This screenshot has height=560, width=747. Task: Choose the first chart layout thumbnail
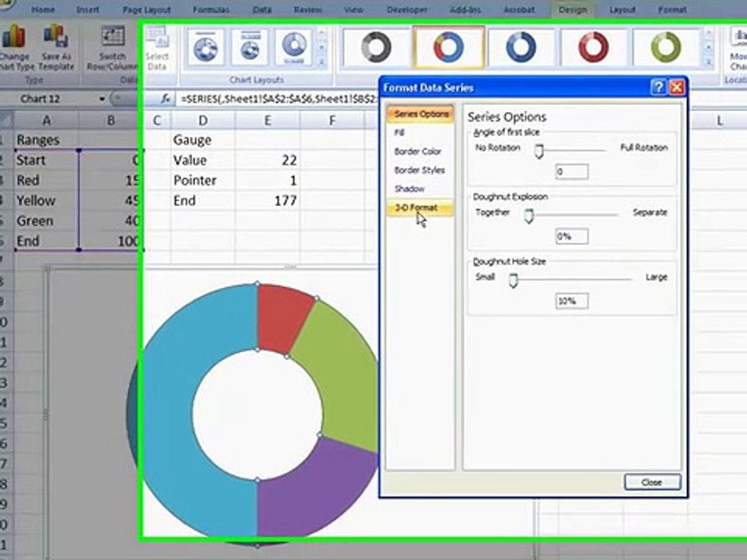pos(205,47)
